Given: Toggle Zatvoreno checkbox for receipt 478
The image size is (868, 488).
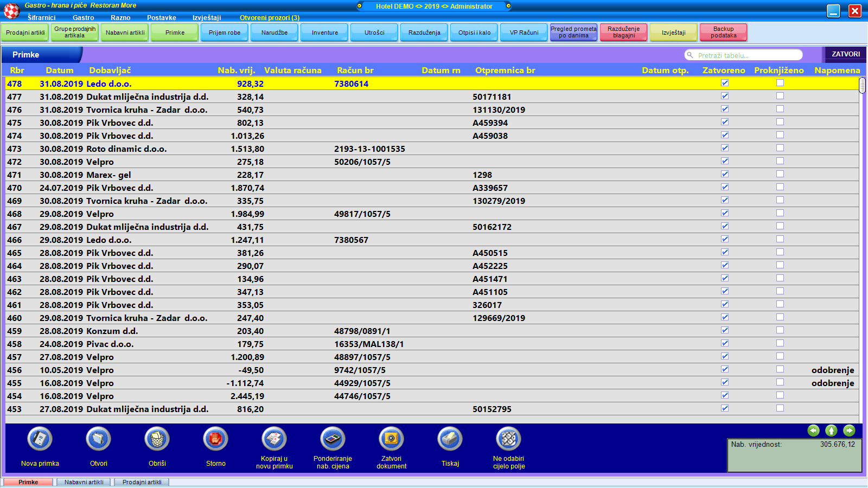Looking at the screenshot, I should point(725,83).
